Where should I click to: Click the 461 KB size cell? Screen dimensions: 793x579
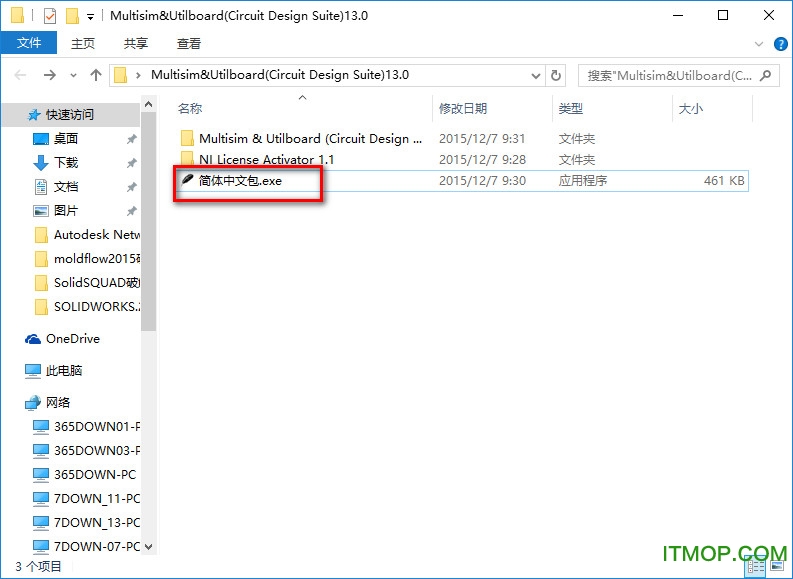(724, 181)
